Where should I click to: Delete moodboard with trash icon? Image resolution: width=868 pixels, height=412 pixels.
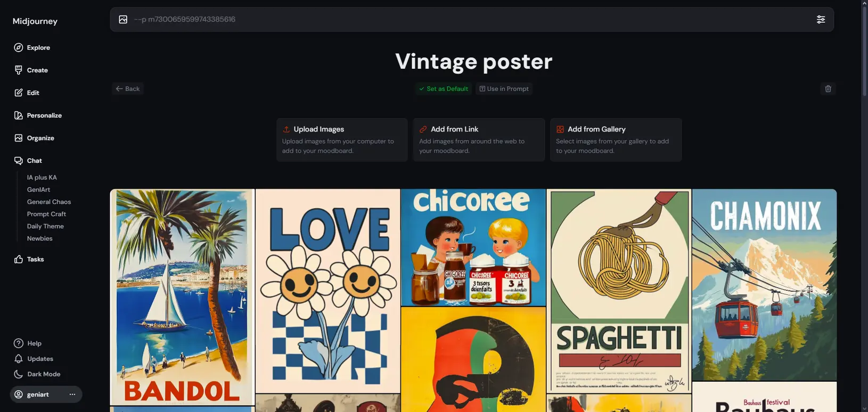click(x=828, y=89)
